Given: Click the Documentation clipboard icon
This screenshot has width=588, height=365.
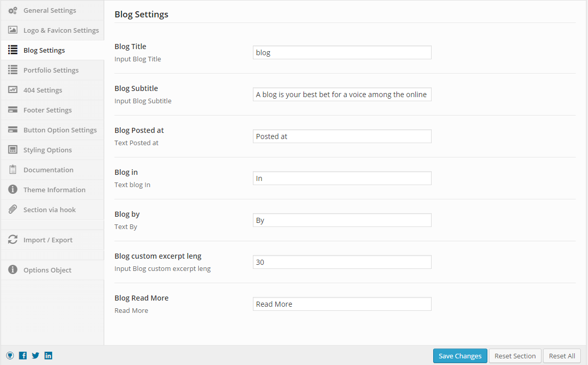Looking at the screenshot, I should (x=13, y=170).
